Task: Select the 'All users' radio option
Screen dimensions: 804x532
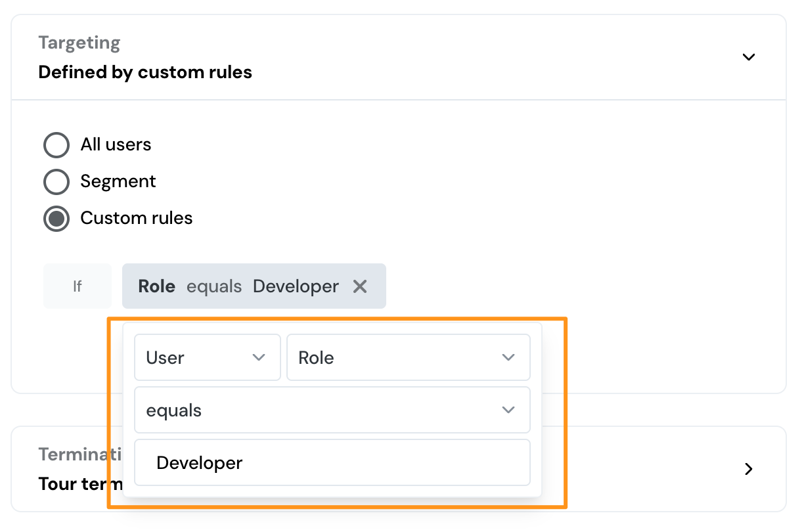Action: 56,144
